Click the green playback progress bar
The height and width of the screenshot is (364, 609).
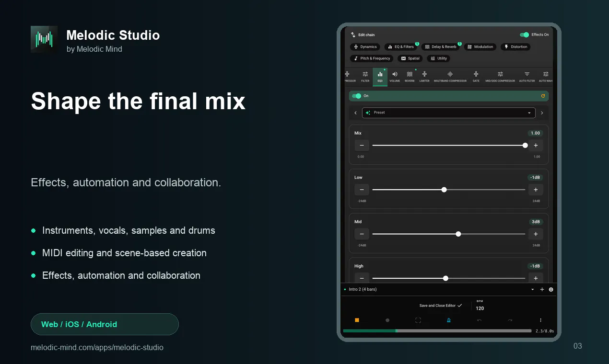(x=437, y=331)
